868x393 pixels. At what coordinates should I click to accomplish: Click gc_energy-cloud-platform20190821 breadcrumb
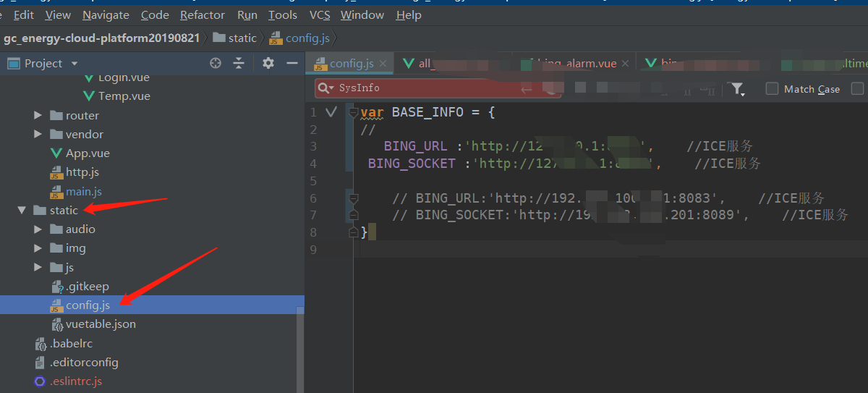pos(102,38)
